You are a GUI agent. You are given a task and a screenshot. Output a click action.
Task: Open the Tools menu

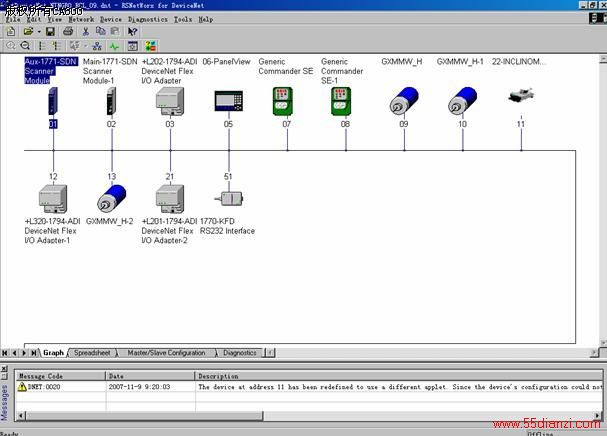(183, 19)
